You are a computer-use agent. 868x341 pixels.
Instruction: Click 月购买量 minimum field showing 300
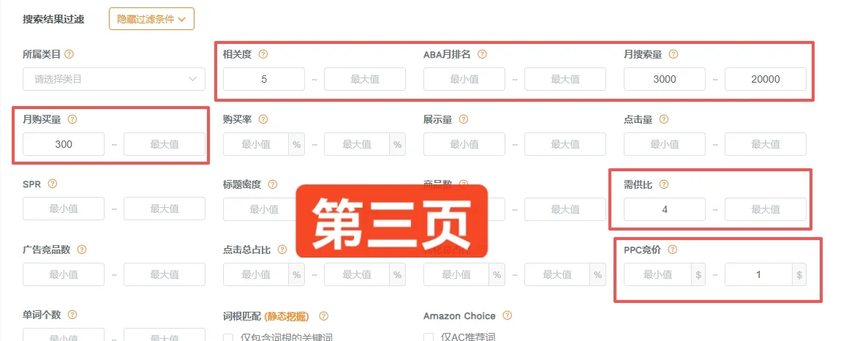(x=64, y=144)
